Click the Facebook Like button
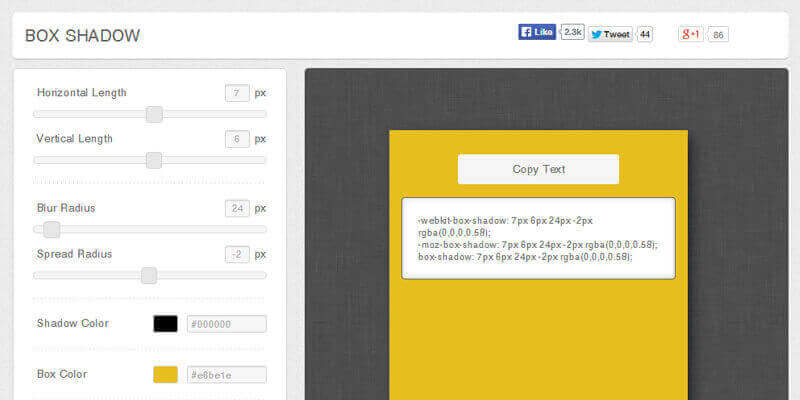The height and width of the screenshot is (400, 800). pos(537,32)
